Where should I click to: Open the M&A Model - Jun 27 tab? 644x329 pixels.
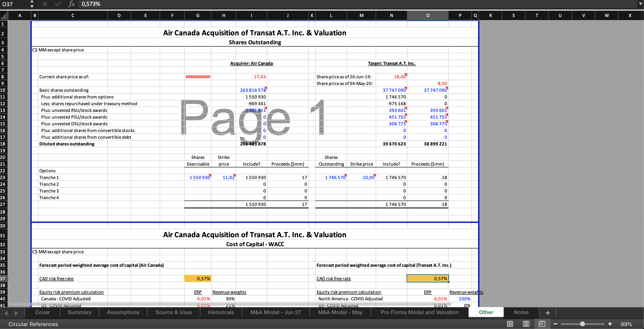point(275,312)
